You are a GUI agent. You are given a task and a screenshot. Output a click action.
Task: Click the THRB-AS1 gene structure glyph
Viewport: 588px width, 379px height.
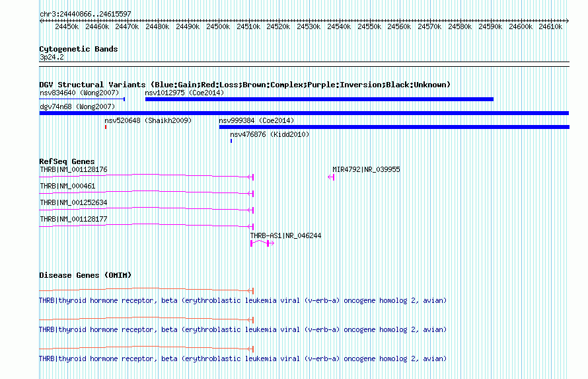coord(262,243)
